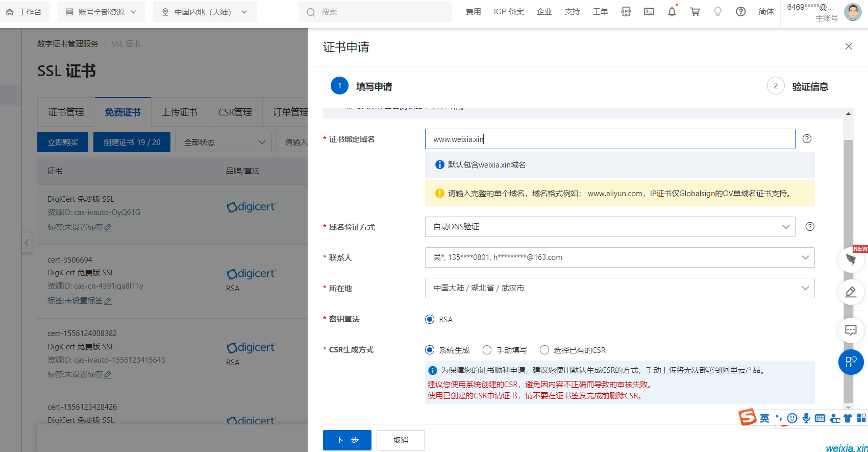868x452 pixels.
Task: Open 数字证书管理服务 breadcrumb link
Action: coord(67,44)
